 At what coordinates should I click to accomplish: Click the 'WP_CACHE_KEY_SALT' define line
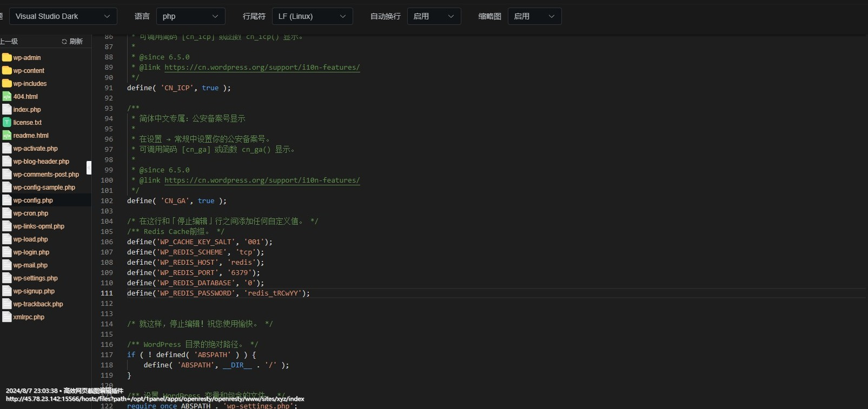[x=200, y=242]
